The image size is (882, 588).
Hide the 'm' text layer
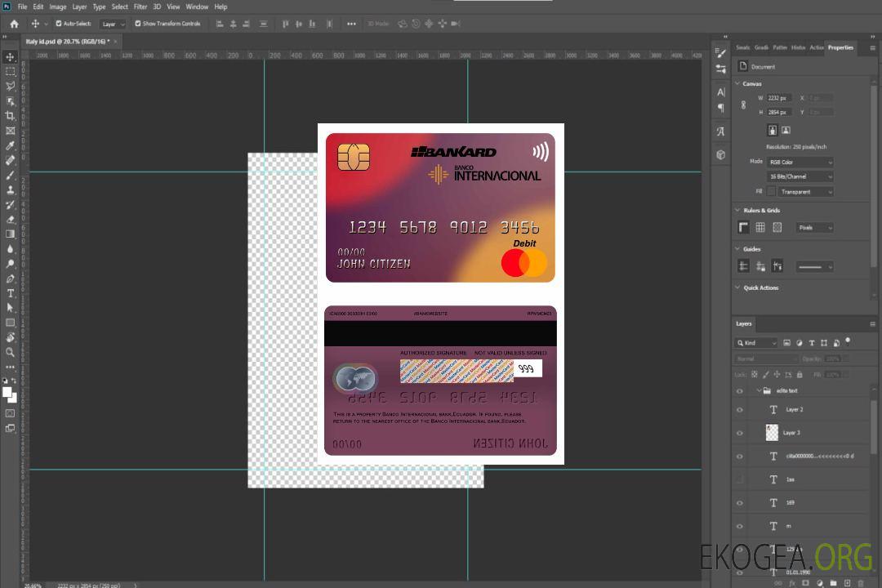(740, 527)
